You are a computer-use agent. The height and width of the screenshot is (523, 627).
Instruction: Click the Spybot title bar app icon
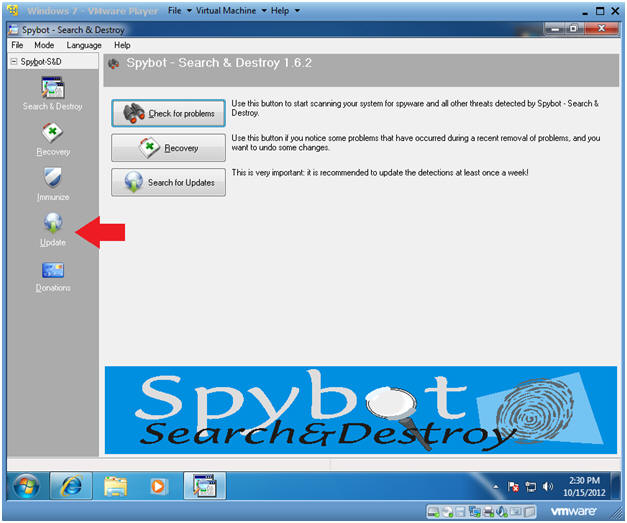13,30
